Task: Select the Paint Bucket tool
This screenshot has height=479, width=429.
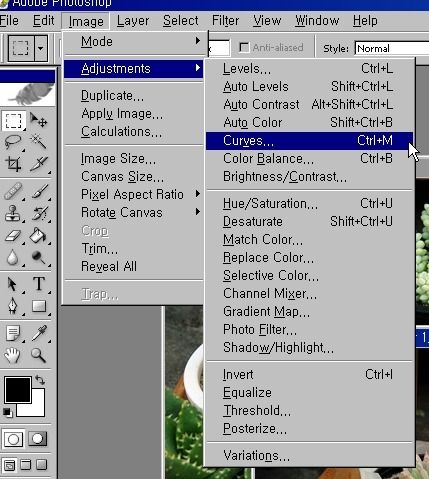Action: pos(39,236)
